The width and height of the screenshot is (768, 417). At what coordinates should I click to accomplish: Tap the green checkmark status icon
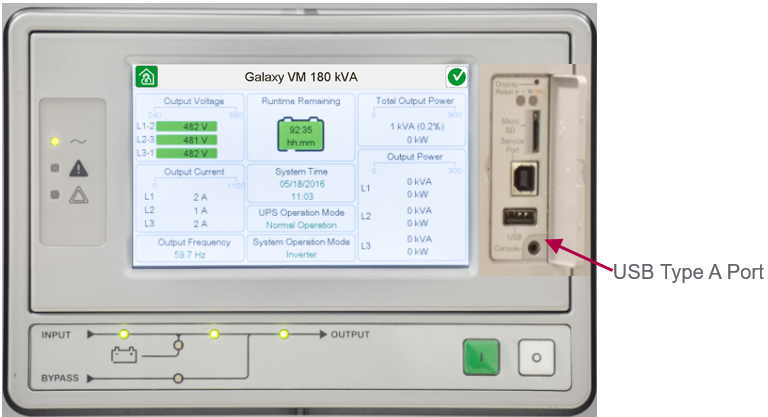pos(457,77)
